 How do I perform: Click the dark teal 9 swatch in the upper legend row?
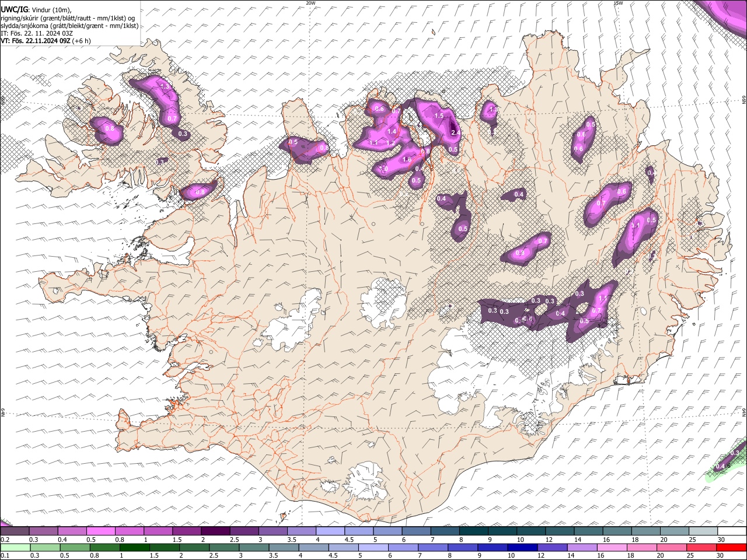click(x=502, y=531)
